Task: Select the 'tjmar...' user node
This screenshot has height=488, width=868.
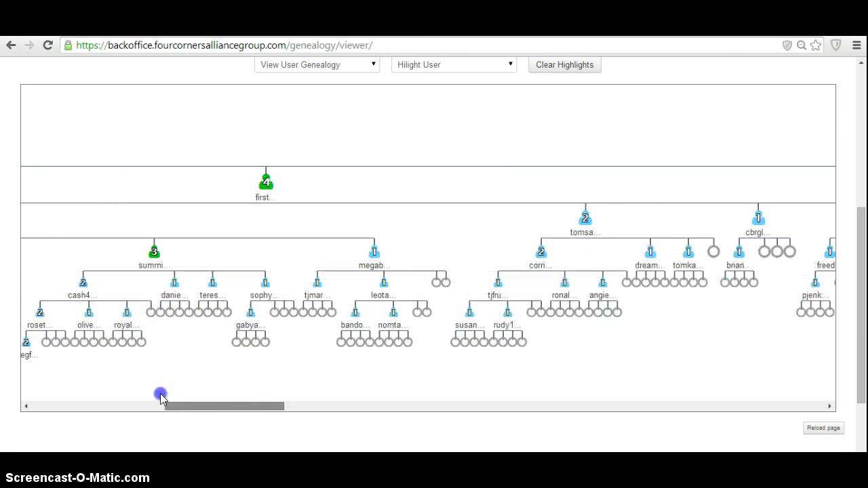Action: (x=317, y=282)
